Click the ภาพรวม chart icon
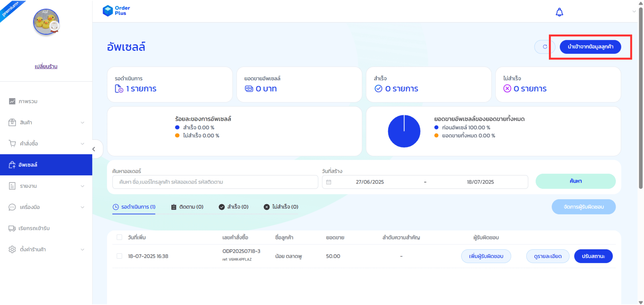The width and height of the screenshot is (644, 305). click(x=12, y=101)
